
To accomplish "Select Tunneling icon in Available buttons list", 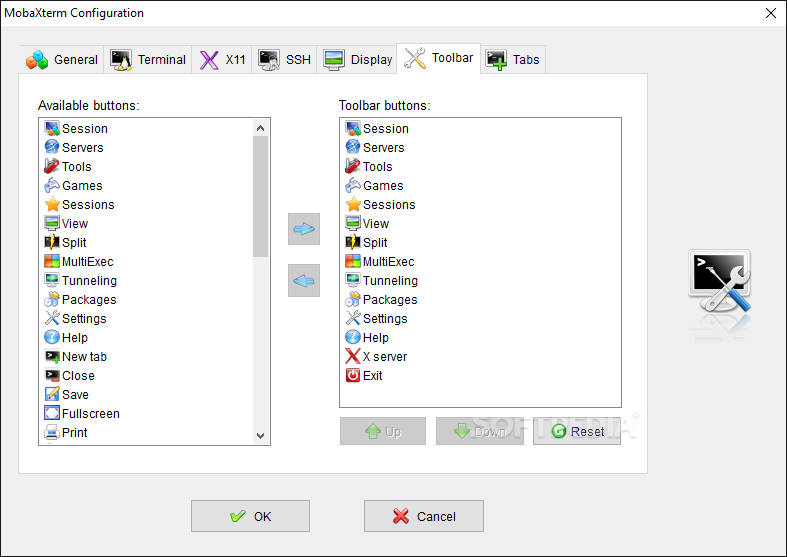I will click(52, 280).
